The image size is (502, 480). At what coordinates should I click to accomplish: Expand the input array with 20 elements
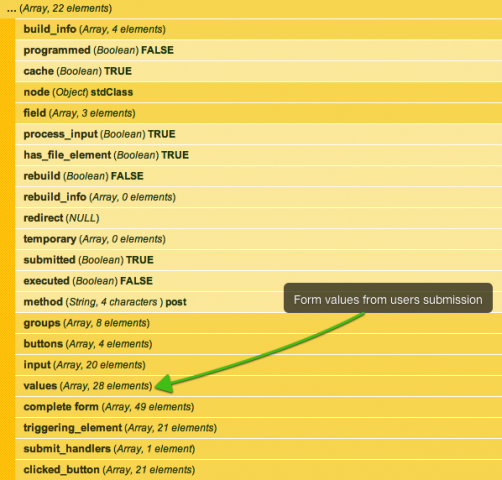pyautogui.click(x=258, y=365)
